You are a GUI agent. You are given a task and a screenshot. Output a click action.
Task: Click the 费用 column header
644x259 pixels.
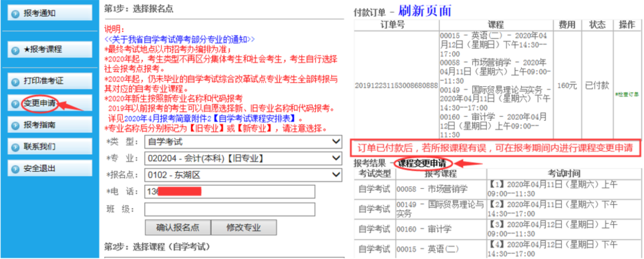(567, 25)
